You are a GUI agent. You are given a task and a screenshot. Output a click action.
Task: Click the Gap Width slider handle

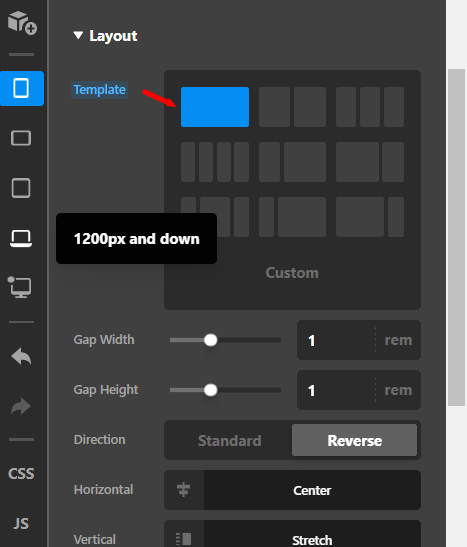coord(210,340)
